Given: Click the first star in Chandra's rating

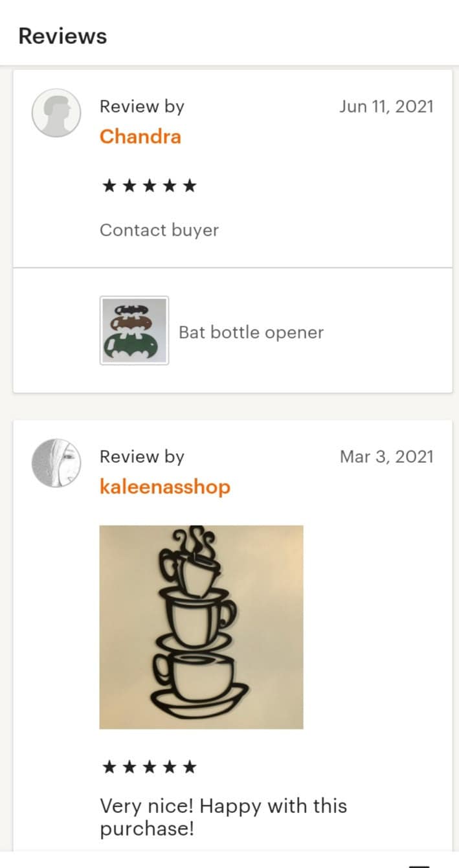Looking at the screenshot, I should pos(109,186).
